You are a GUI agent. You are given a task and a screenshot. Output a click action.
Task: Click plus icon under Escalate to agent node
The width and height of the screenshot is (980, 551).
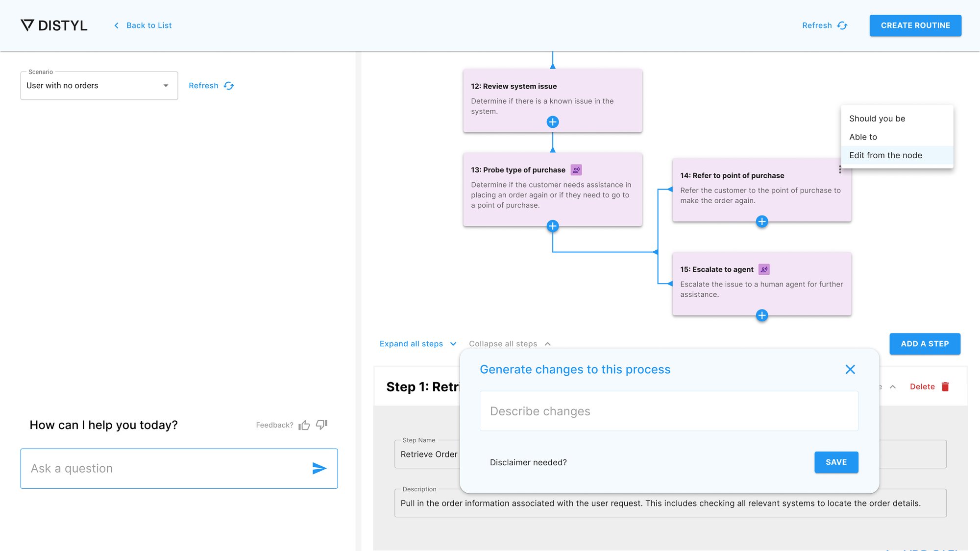(x=762, y=315)
